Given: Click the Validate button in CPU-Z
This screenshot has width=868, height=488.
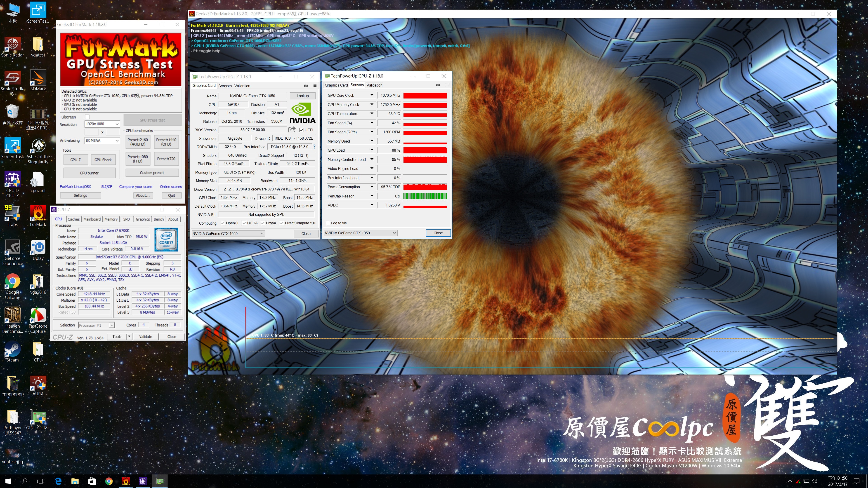Looking at the screenshot, I should (146, 336).
